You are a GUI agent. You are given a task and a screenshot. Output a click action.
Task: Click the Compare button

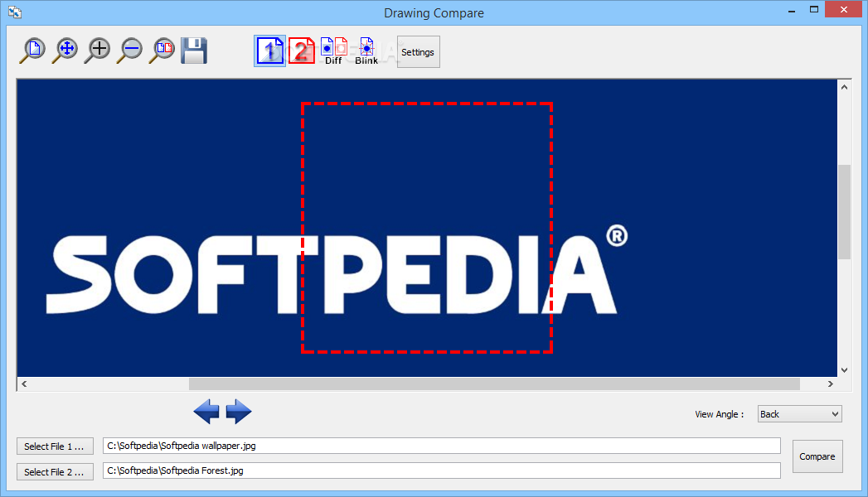[817, 456]
